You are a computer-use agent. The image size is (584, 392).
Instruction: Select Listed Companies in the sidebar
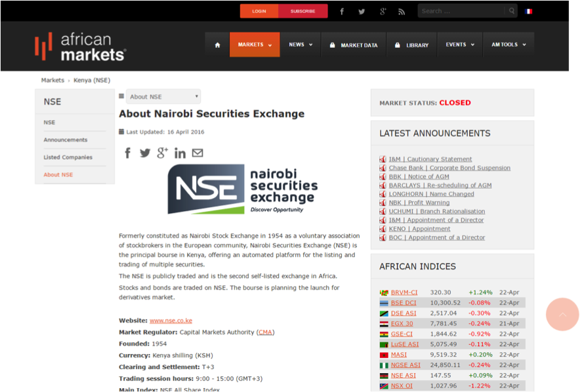68,157
